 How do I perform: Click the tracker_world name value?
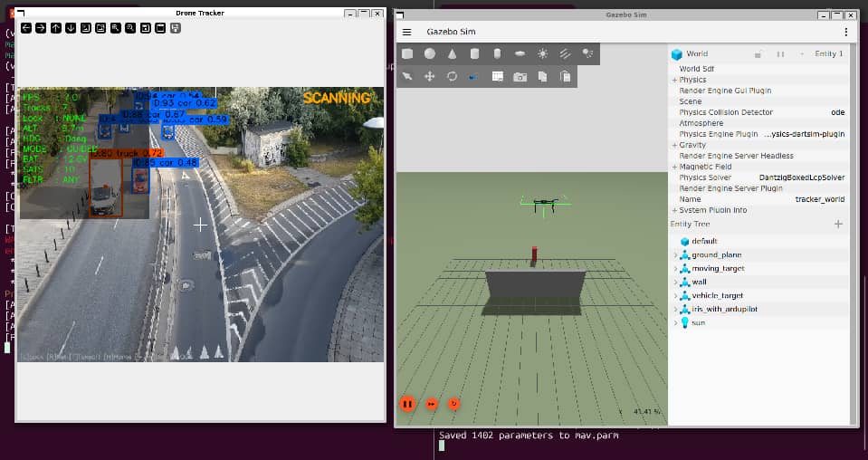(820, 199)
